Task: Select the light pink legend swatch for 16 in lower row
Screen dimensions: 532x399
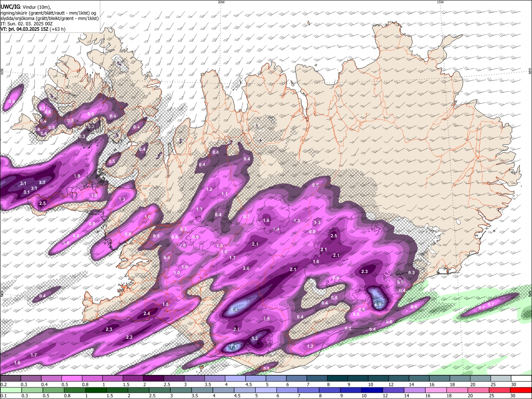Action: click(436, 390)
